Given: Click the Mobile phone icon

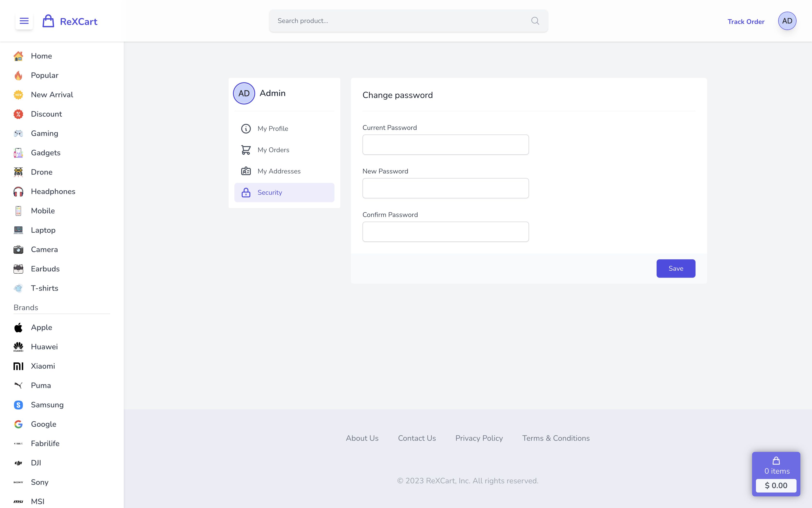Looking at the screenshot, I should 18,211.
